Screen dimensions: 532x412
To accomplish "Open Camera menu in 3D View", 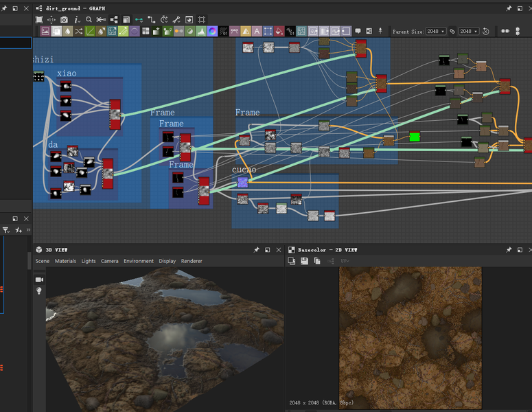I will click(110, 261).
